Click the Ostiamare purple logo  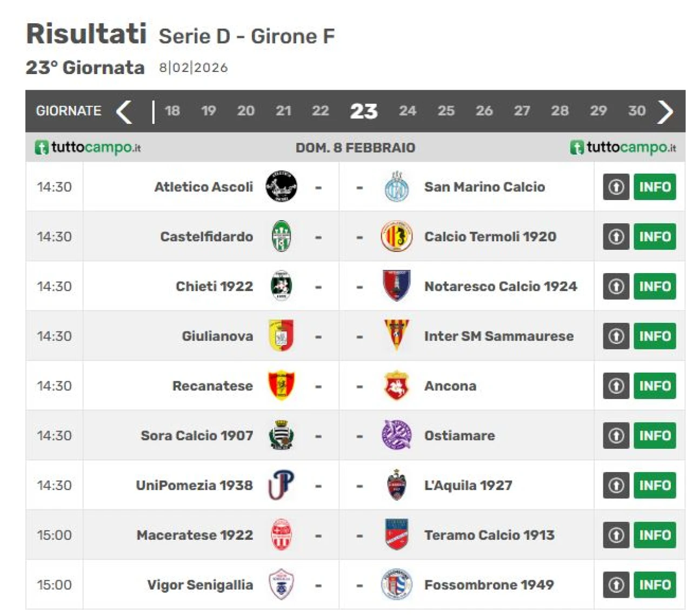396,435
